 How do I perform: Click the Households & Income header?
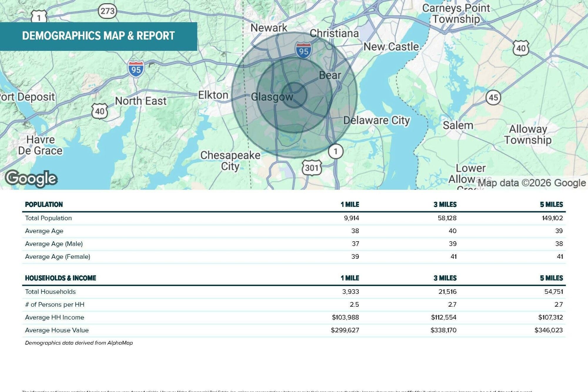click(61, 278)
